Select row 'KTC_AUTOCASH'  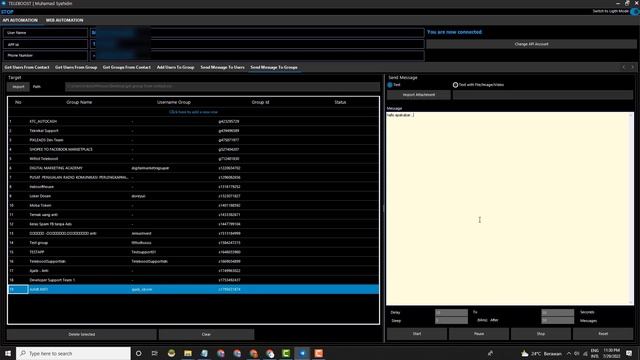click(x=193, y=122)
